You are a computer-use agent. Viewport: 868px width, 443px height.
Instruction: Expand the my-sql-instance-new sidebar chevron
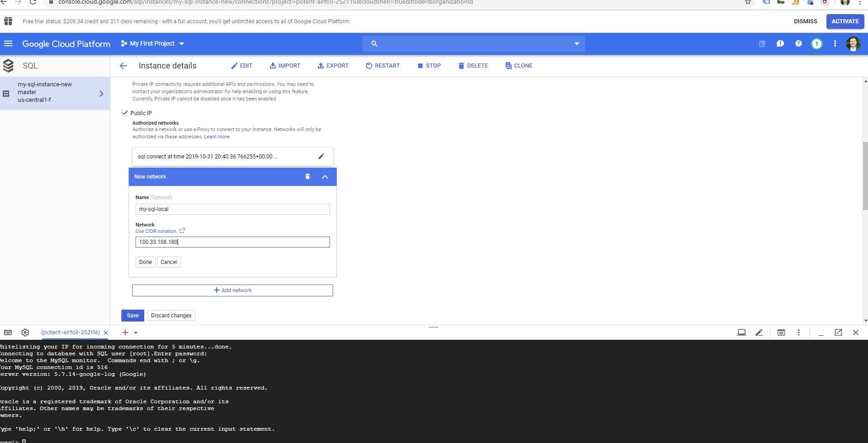(101, 94)
